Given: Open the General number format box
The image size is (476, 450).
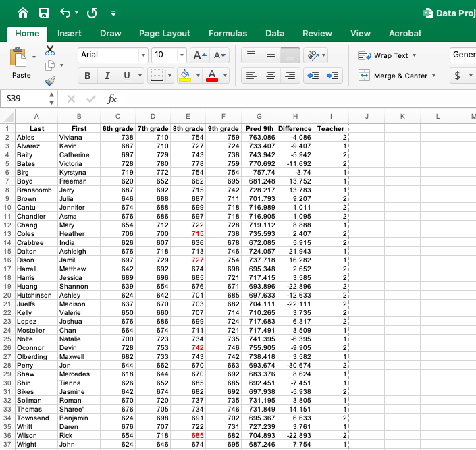Looking at the screenshot, I should pos(463,55).
